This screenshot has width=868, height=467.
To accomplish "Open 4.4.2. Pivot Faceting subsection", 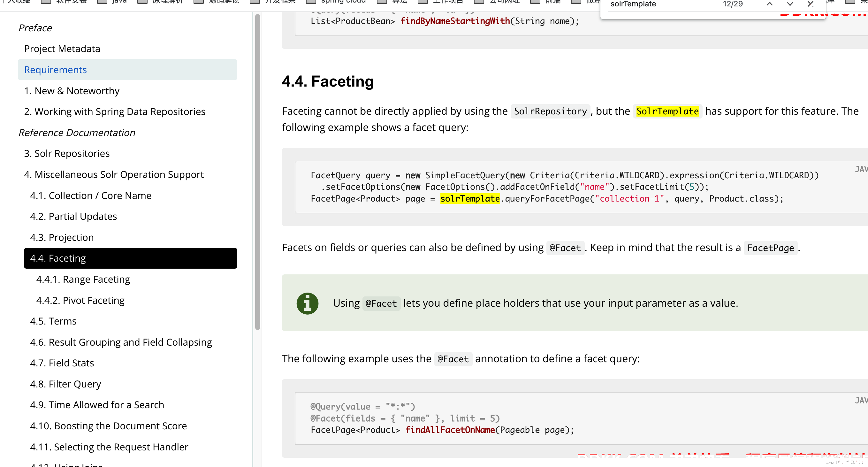I will click(x=80, y=301).
